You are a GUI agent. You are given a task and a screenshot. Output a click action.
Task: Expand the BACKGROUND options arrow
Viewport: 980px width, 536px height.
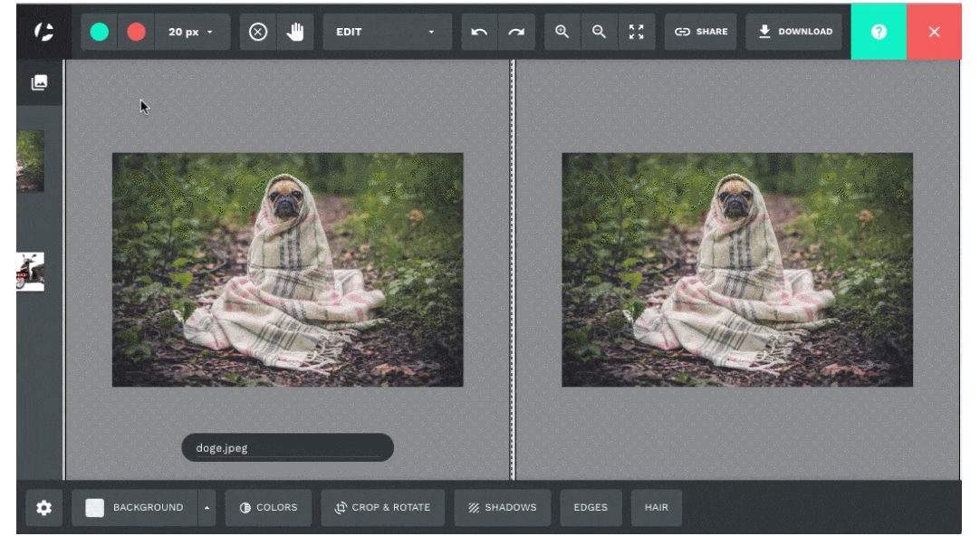tap(207, 508)
